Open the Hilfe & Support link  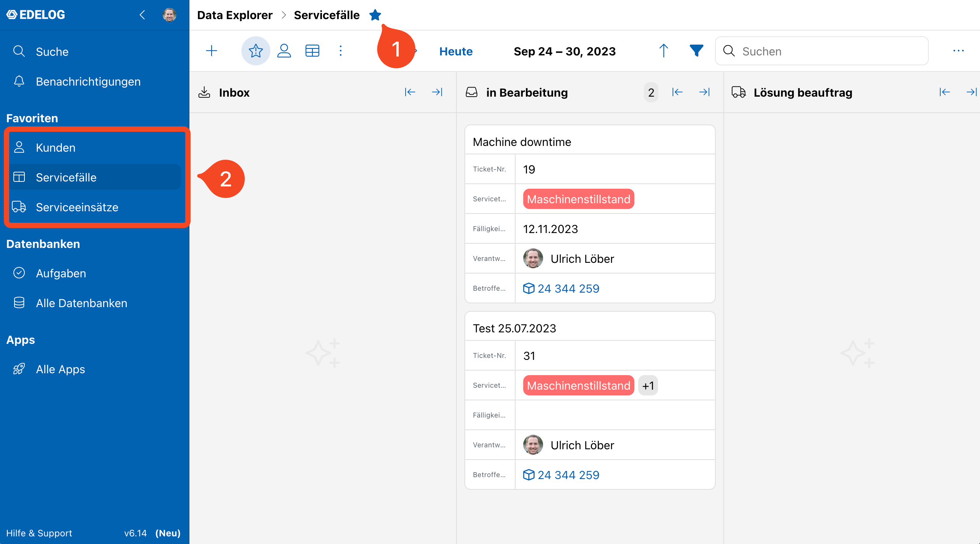tap(39, 533)
